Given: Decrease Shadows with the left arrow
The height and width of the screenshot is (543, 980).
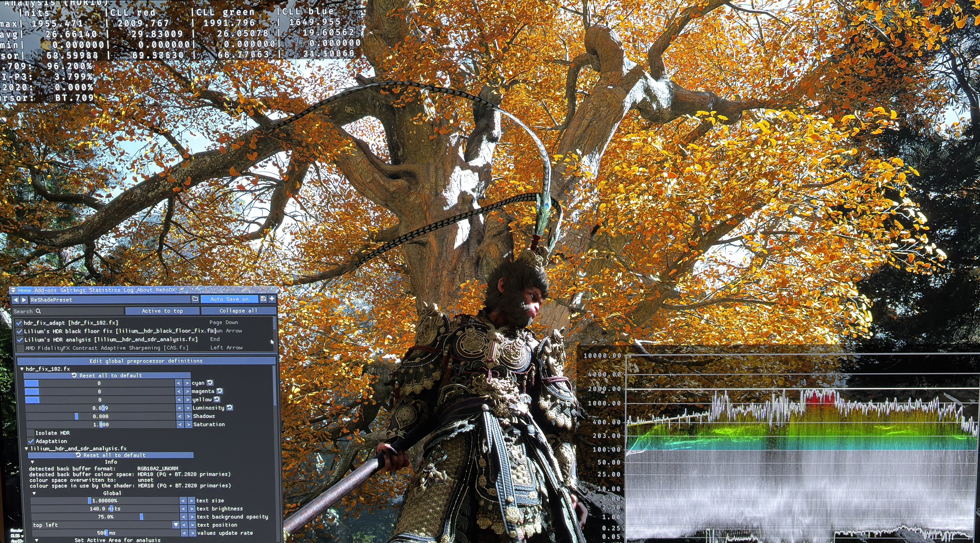Looking at the screenshot, I should pos(180,416).
